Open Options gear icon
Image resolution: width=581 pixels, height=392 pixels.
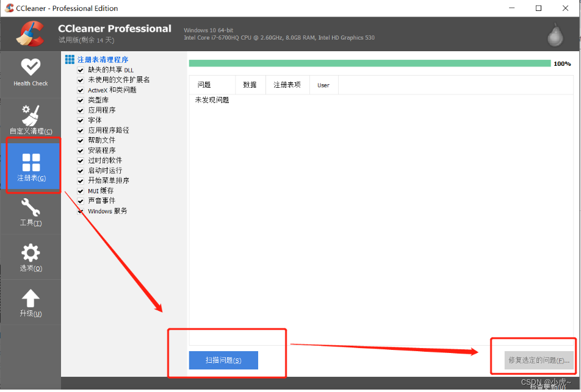coord(31,253)
